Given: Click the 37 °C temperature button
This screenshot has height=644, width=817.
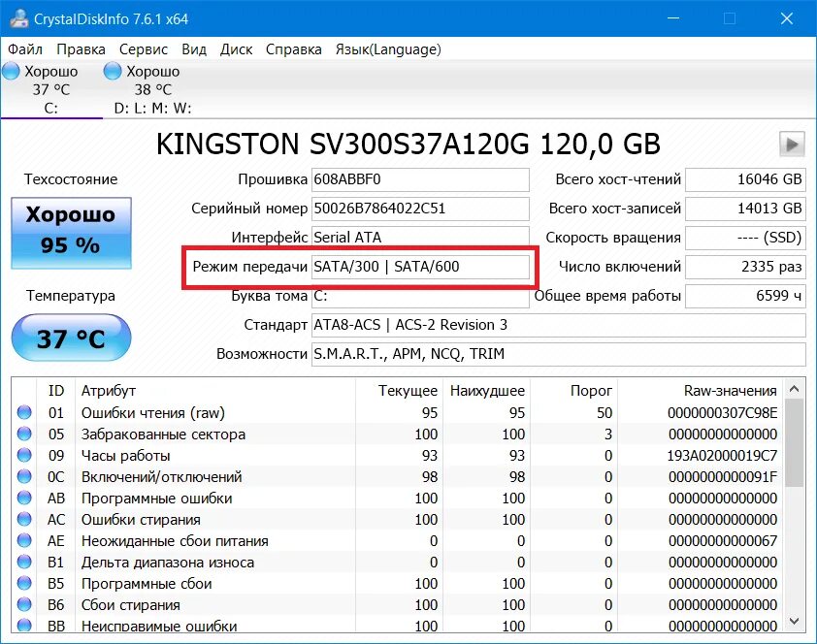Looking at the screenshot, I should click(x=72, y=338).
